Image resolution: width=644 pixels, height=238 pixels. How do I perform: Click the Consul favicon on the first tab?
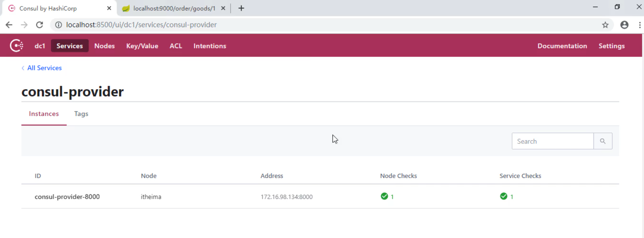(12, 8)
